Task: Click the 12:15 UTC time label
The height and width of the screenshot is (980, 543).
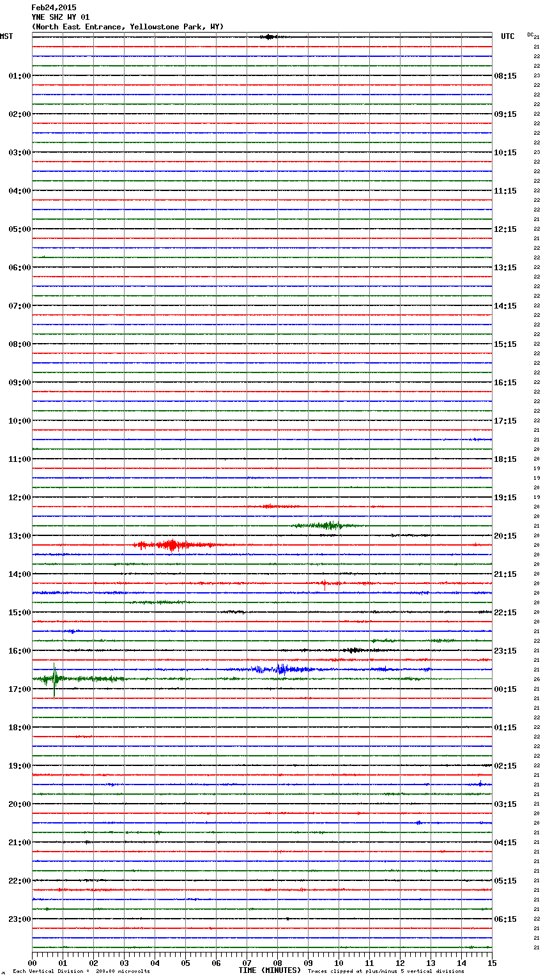Action: point(505,229)
